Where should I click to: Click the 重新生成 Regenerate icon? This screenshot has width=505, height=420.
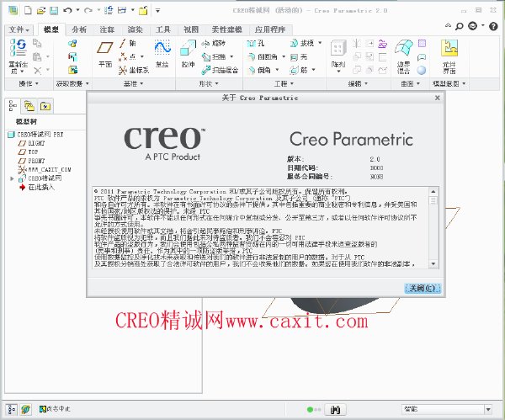[18, 56]
